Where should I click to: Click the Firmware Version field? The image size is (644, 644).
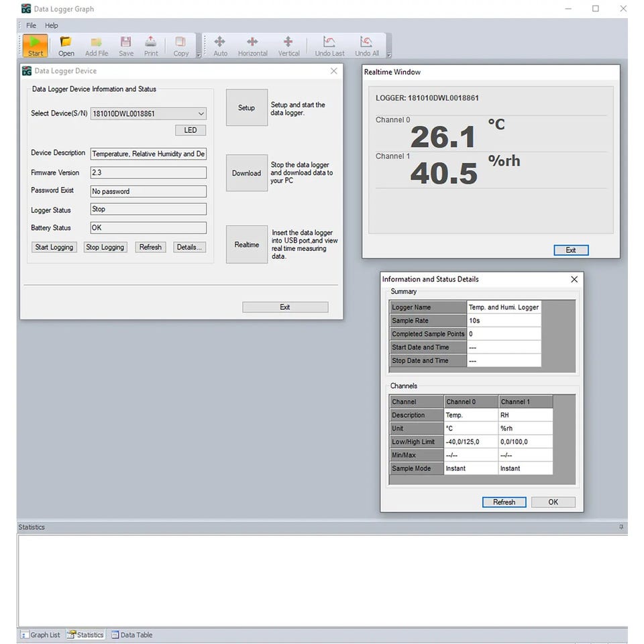coord(148,172)
